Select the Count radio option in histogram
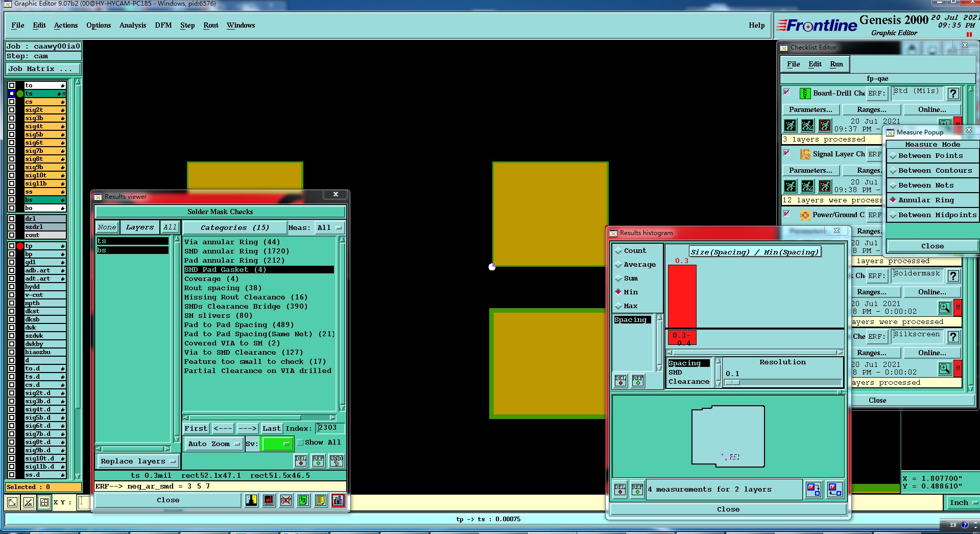The image size is (980, 534). 630,251
